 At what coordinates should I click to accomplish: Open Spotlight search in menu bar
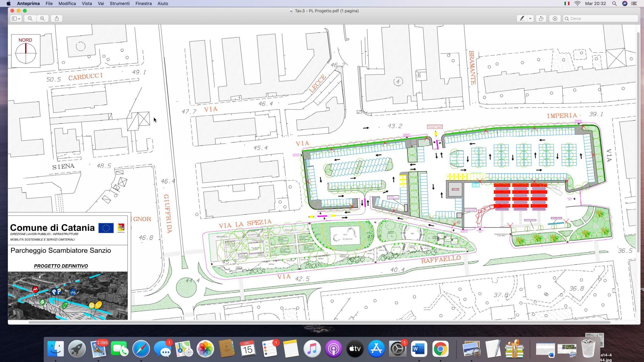tap(614, 4)
